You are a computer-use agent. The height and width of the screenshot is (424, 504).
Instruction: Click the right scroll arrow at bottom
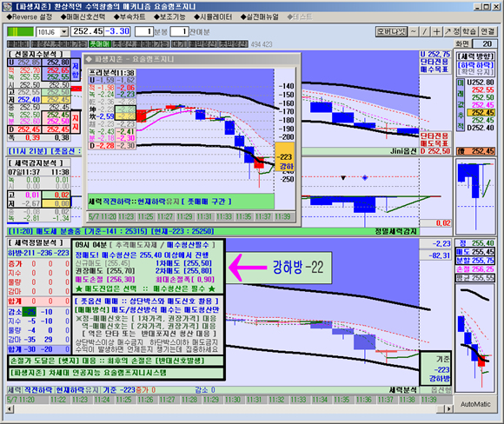click(448, 408)
